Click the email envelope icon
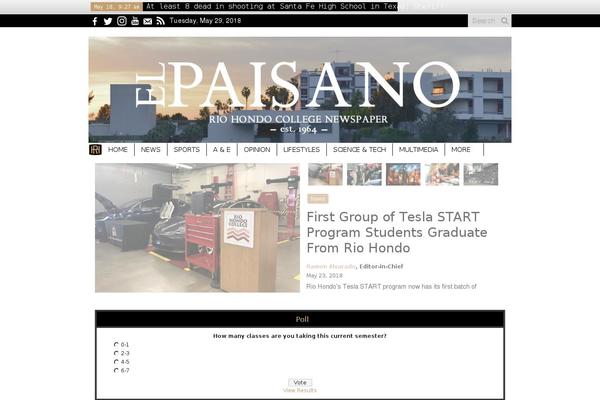This screenshot has height=400, width=600. pos(147,21)
